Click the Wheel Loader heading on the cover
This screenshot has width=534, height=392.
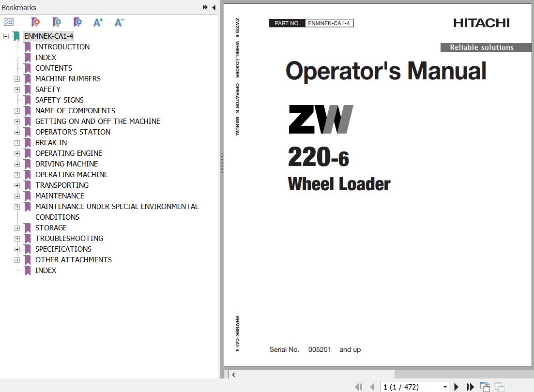point(339,184)
